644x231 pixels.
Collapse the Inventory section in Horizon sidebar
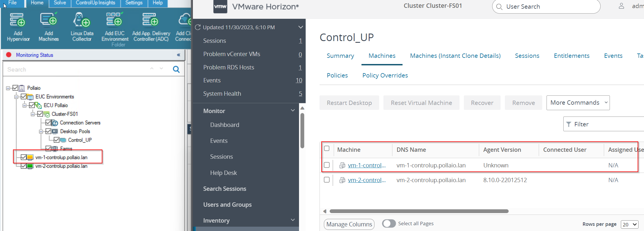(x=293, y=220)
